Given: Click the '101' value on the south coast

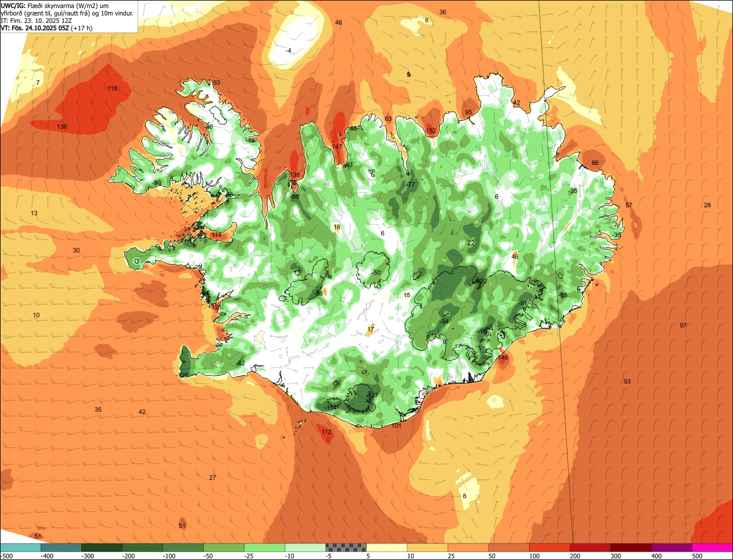Looking at the screenshot, I should [x=396, y=425].
